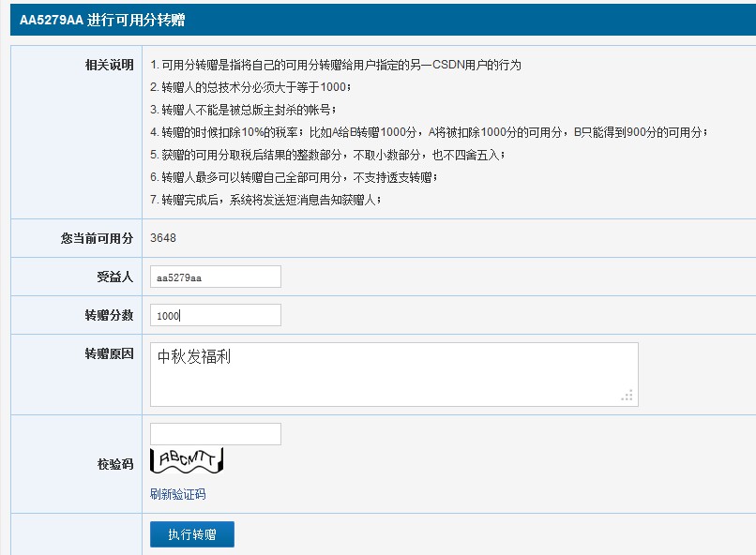Click rule 4 about the 10% tax rate
756x555 pixels.
pyautogui.click(x=429, y=132)
